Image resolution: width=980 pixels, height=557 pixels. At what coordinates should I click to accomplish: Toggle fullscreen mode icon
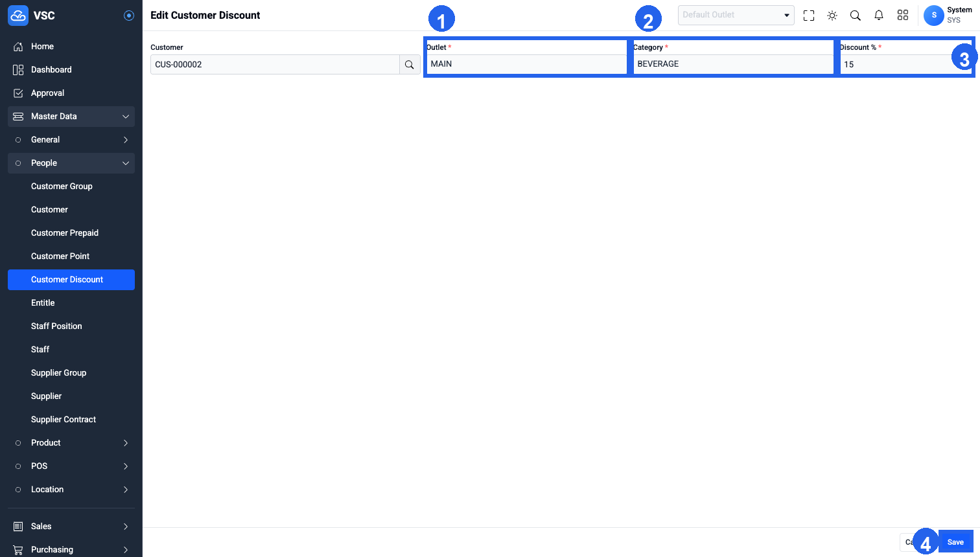(x=809, y=16)
